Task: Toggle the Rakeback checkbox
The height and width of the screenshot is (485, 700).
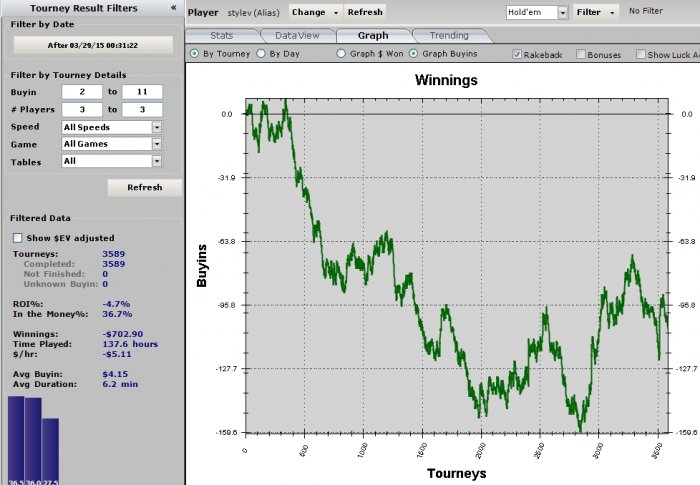Action: pos(517,54)
